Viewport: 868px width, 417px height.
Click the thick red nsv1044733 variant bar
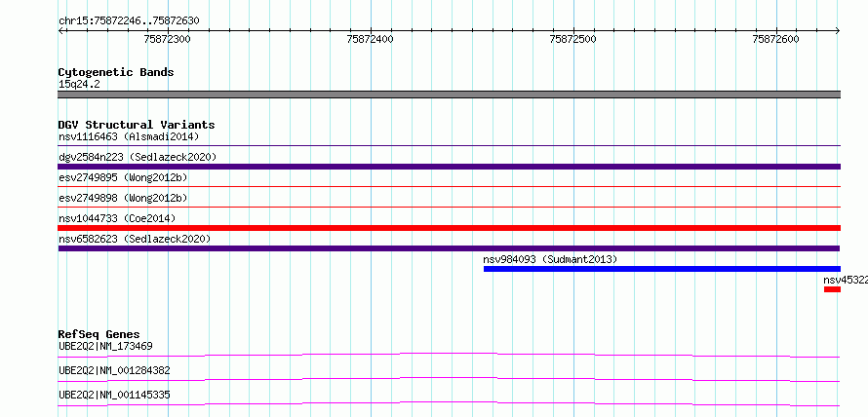(x=449, y=228)
